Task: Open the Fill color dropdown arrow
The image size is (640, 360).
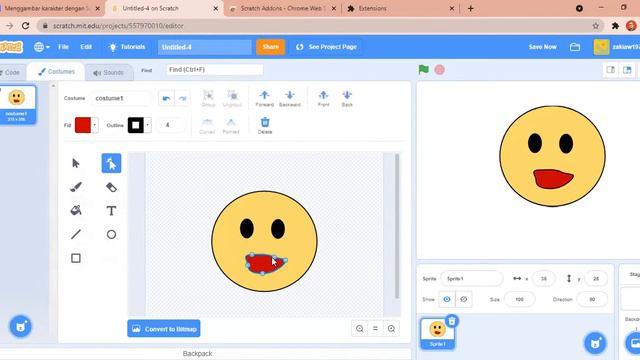Action: (x=95, y=125)
